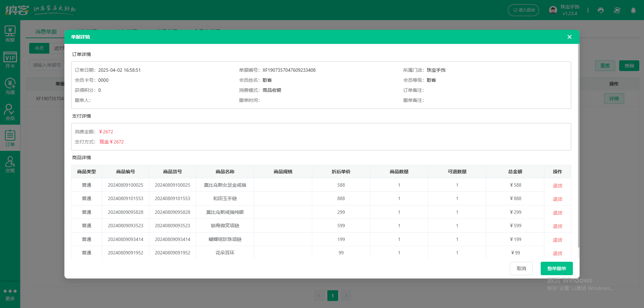
Task: Open the 更多 more options icon
Action: 10,294
